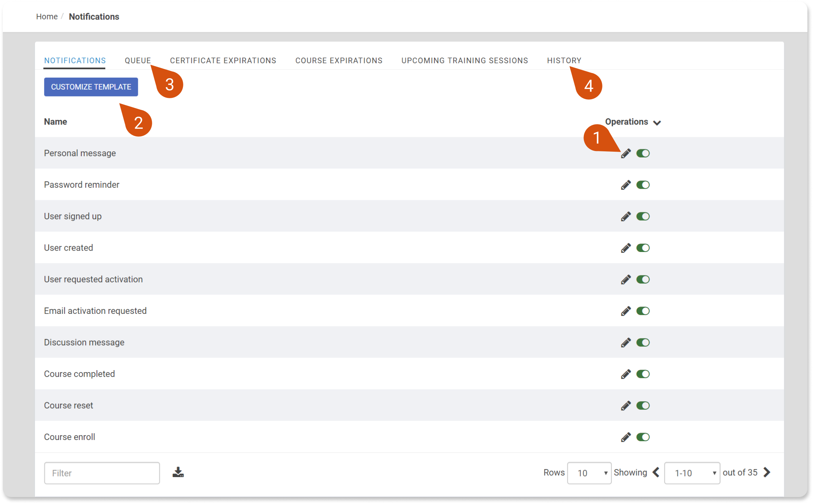Toggle the Course completed notification
This screenshot has width=813, height=504.
point(643,374)
